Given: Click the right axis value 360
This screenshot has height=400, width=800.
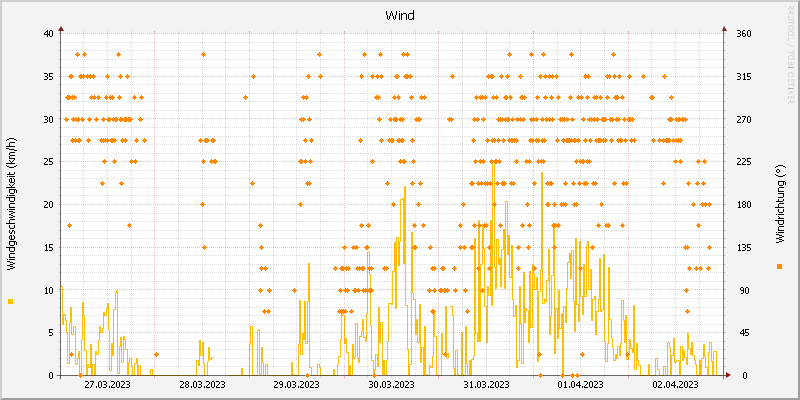Looking at the screenshot, I should (x=745, y=34).
